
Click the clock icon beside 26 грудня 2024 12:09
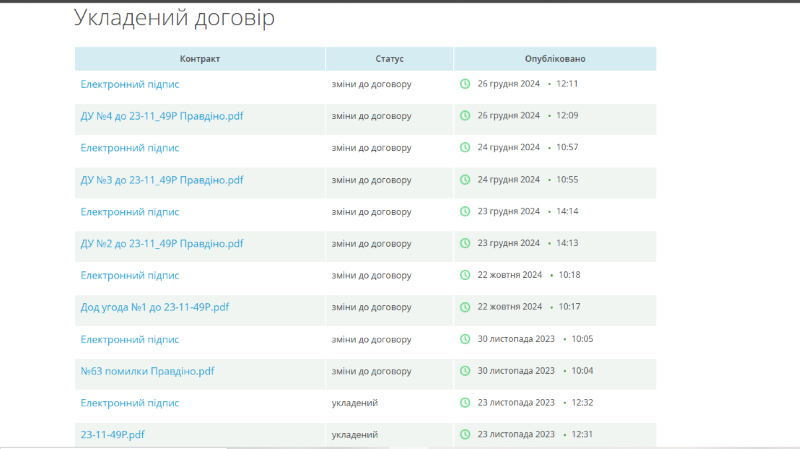[x=465, y=116]
